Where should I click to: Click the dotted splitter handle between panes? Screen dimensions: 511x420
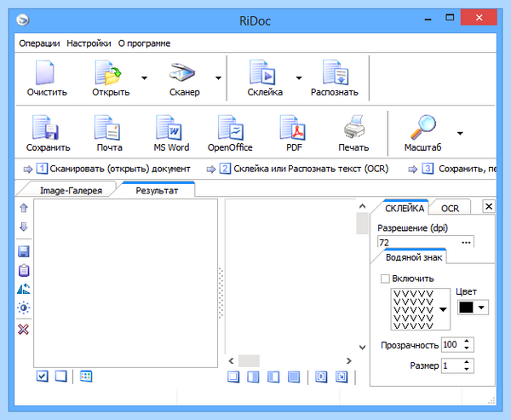(221, 293)
